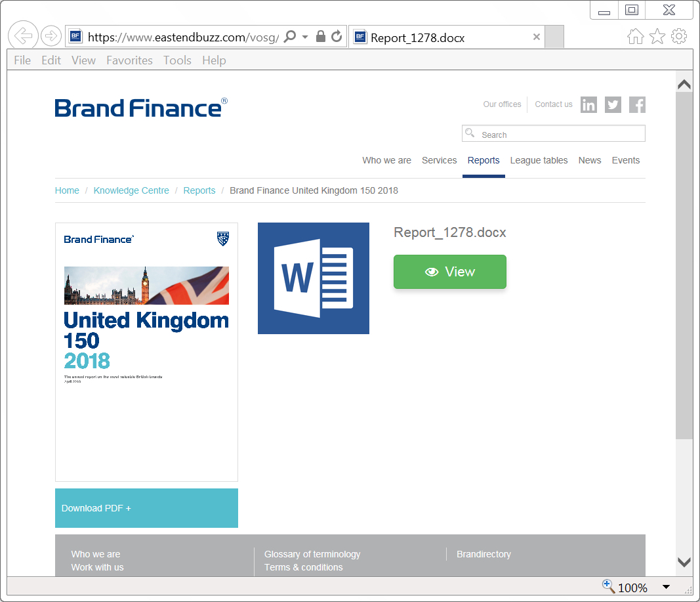Select the Reports navigation item
This screenshot has width=700, height=602.
point(484,160)
